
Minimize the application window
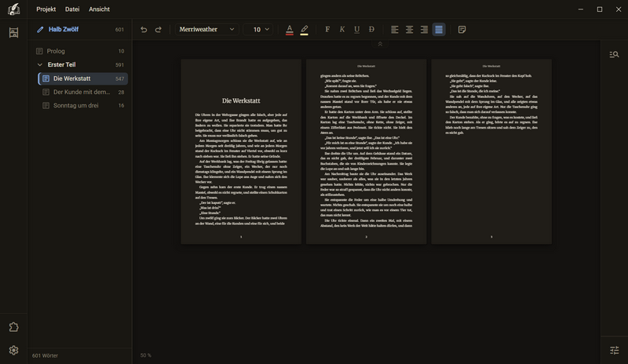coord(581,9)
